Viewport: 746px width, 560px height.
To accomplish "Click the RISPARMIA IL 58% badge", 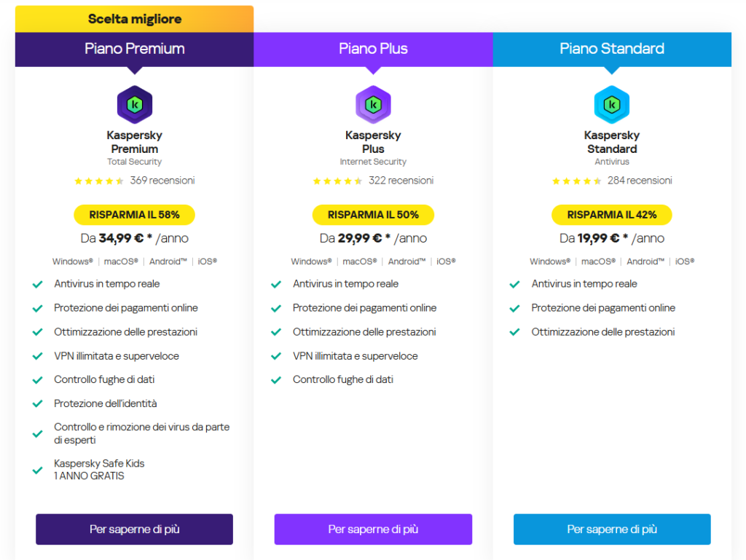I will coord(134,215).
